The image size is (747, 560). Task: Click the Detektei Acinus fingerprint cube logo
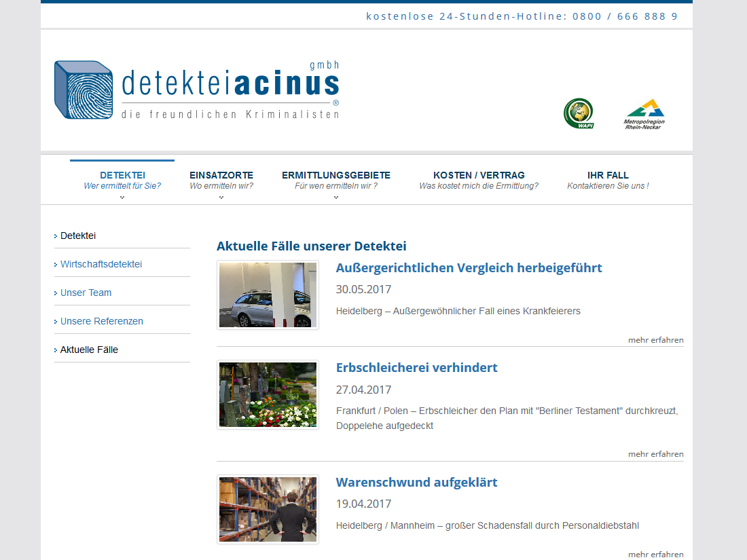coord(84,90)
